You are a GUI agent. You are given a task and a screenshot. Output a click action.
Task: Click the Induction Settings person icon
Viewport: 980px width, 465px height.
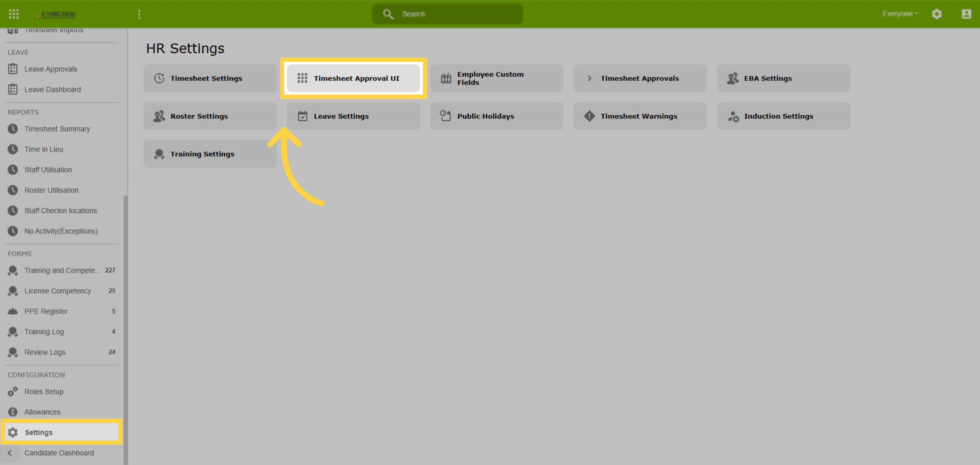[x=733, y=116]
